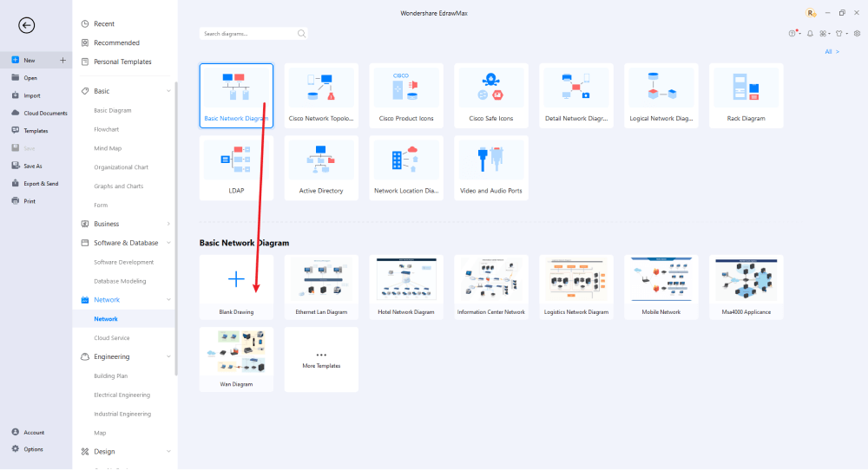Image resolution: width=868 pixels, height=470 pixels.
Task: Open Msa4000 Appliance template
Action: tap(746, 287)
